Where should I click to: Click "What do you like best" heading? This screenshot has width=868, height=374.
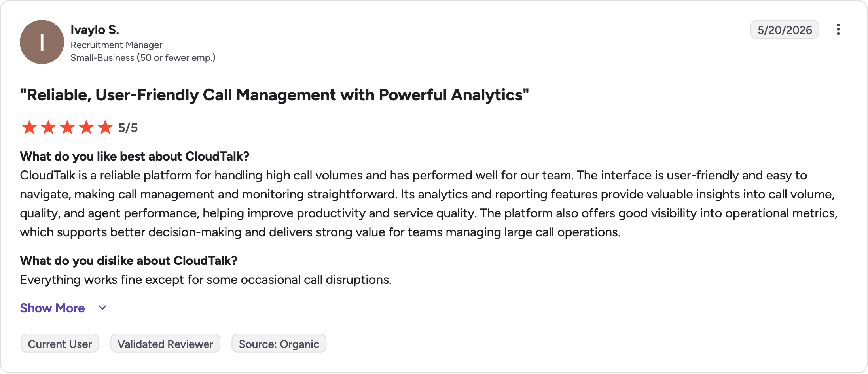pyautogui.click(x=135, y=156)
